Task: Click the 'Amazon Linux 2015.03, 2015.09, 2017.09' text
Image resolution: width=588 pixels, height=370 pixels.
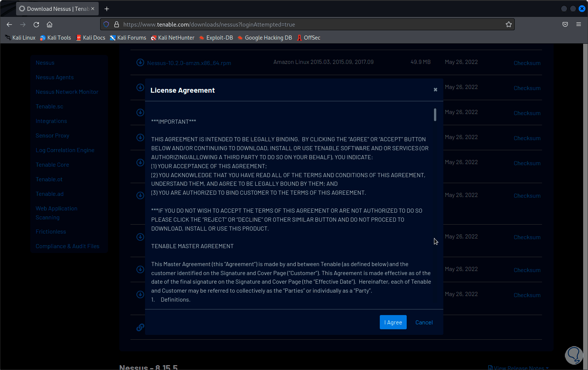Action: tap(323, 62)
